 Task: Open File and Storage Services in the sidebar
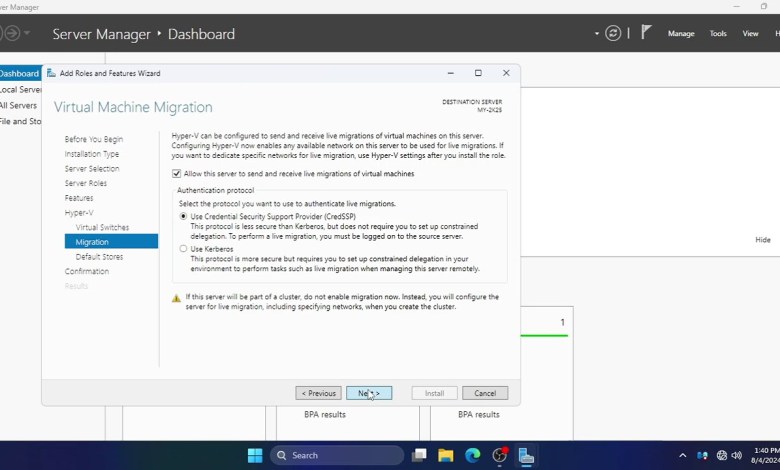20,121
